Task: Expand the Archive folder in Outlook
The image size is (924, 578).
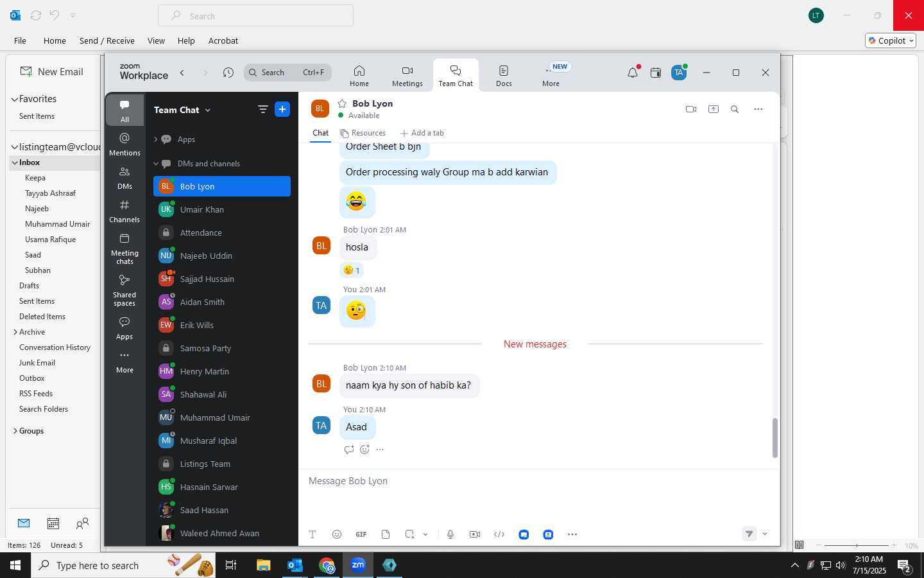Action: click(15, 332)
